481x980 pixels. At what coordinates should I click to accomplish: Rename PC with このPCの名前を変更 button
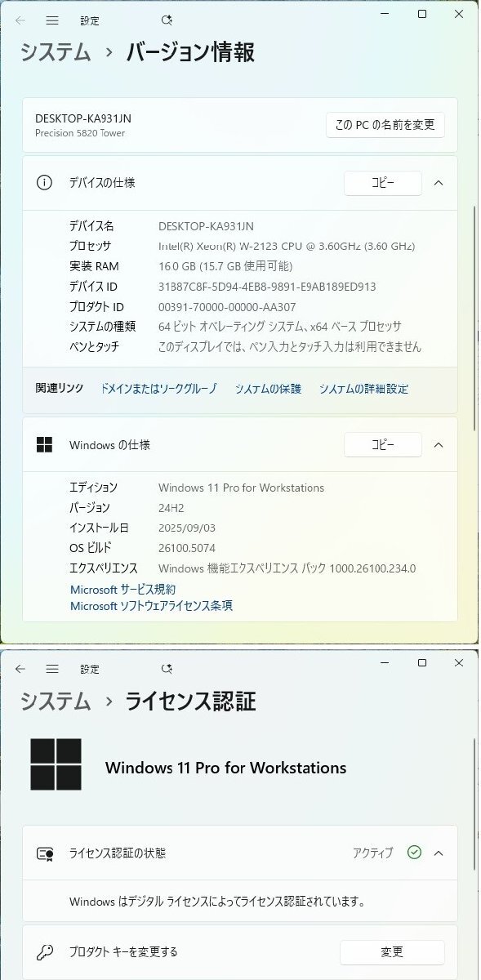[x=385, y=125]
